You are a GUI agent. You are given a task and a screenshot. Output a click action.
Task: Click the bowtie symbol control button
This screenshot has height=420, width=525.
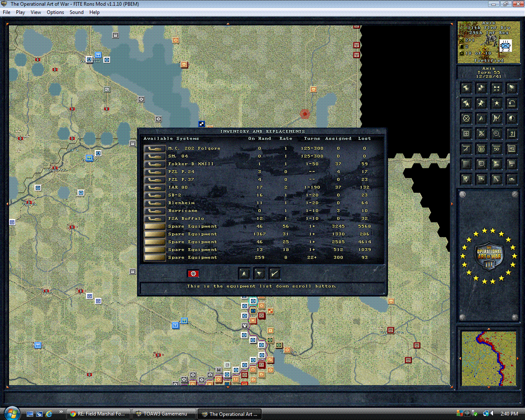(x=496, y=88)
